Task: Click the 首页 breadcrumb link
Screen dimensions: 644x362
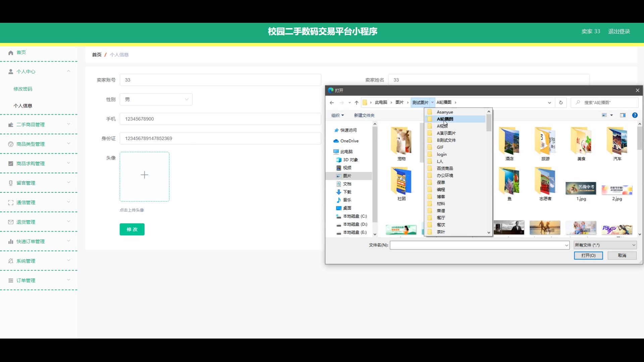Action: pyautogui.click(x=97, y=55)
